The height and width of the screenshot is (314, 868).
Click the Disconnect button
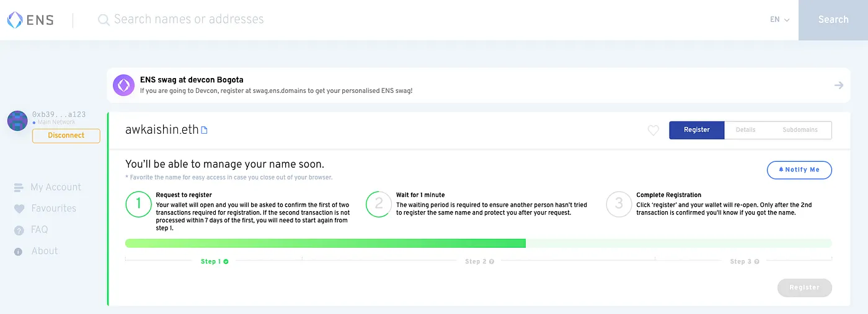coord(66,136)
